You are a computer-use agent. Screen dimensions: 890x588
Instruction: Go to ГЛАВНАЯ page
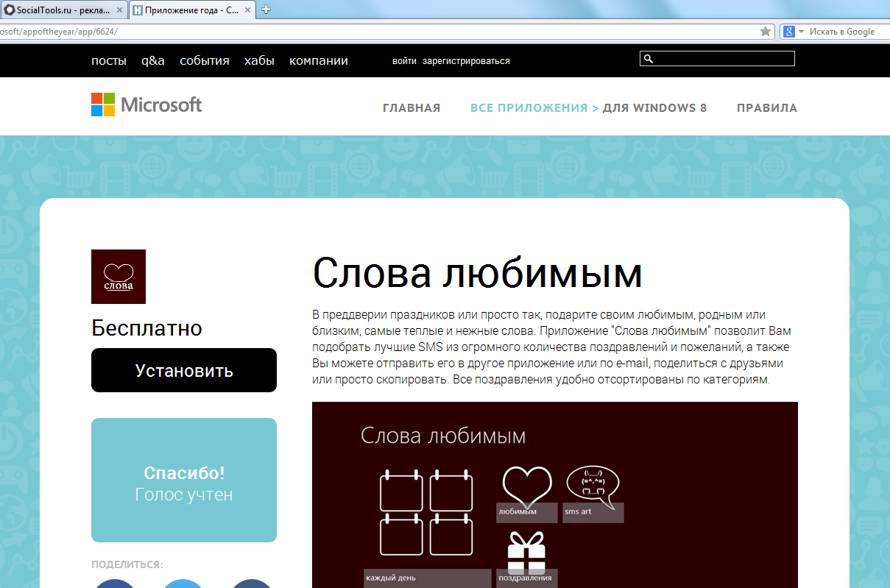(412, 108)
